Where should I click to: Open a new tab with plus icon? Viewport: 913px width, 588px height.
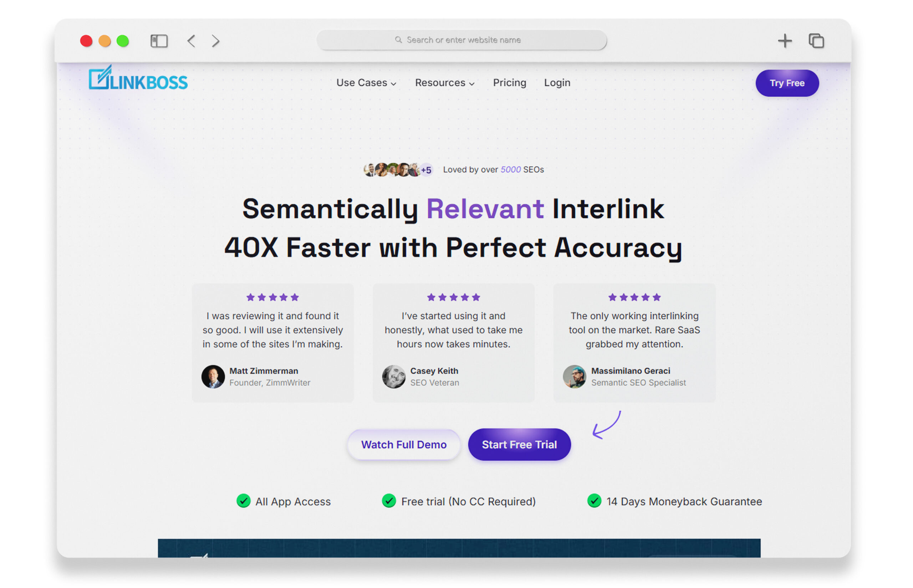click(784, 41)
